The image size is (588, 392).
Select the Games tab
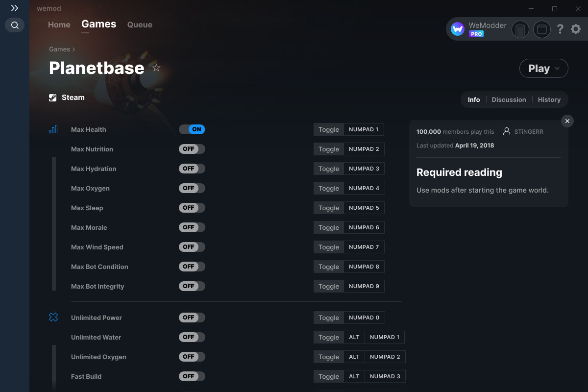pyautogui.click(x=99, y=24)
